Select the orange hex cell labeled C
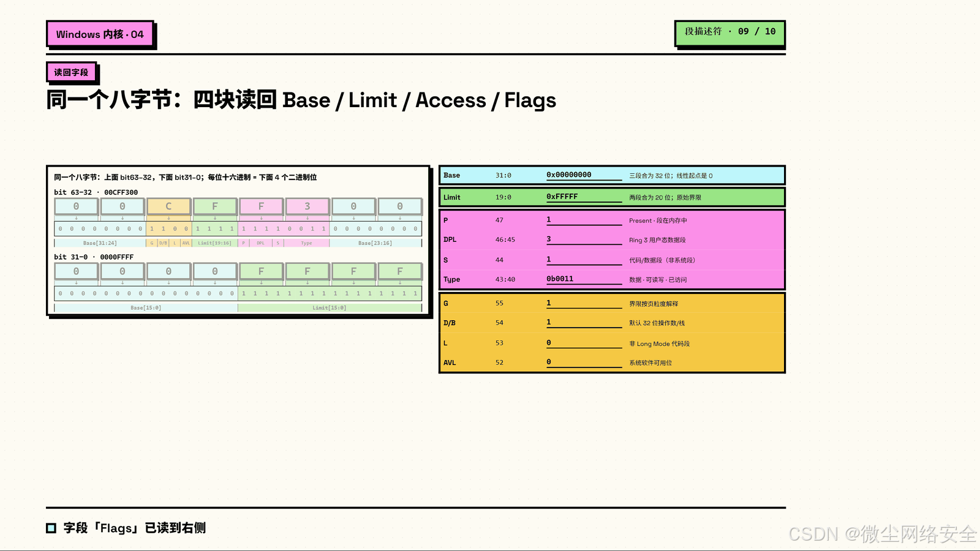 coord(168,206)
